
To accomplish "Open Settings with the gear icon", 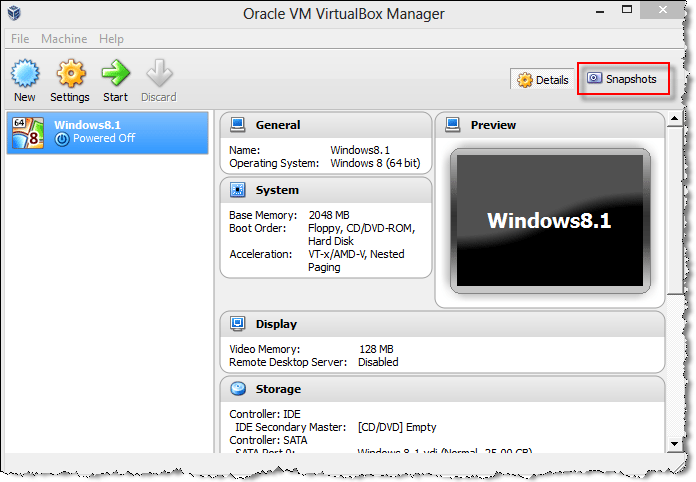I will [x=71, y=73].
